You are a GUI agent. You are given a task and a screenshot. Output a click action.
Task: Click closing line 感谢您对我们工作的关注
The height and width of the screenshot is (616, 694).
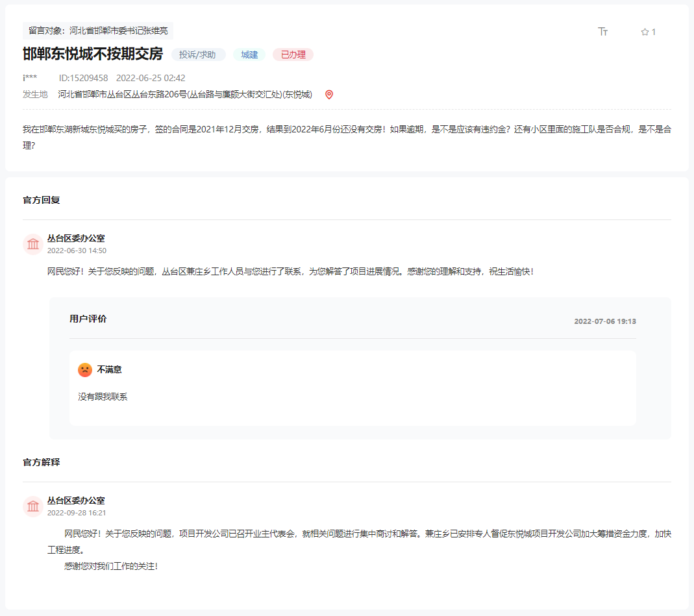pyautogui.click(x=110, y=566)
